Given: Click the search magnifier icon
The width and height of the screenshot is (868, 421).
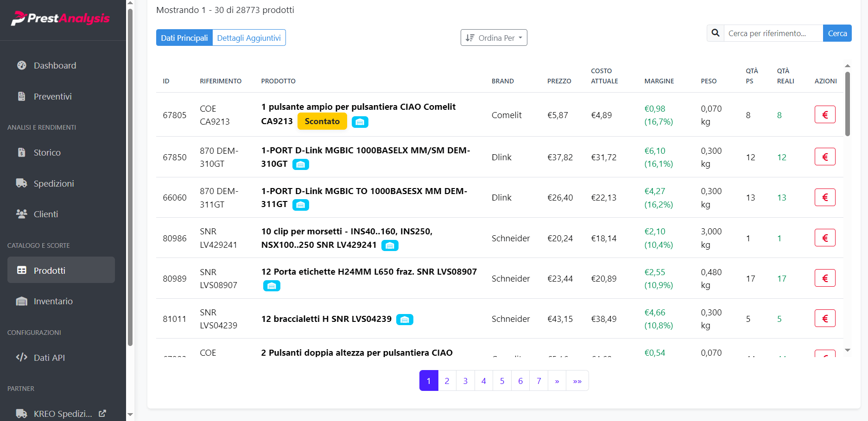Looking at the screenshot, I should click(x=715, y=33).
